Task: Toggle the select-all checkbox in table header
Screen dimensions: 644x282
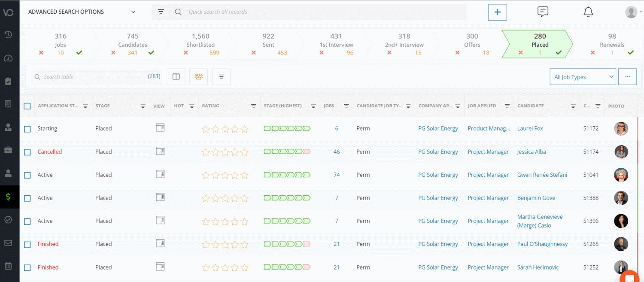Action: [27, 106]
